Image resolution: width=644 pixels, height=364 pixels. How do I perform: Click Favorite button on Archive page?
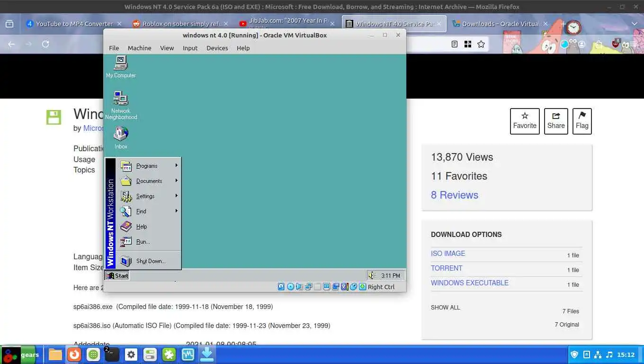pyautogui.click(x=525, y=121)
